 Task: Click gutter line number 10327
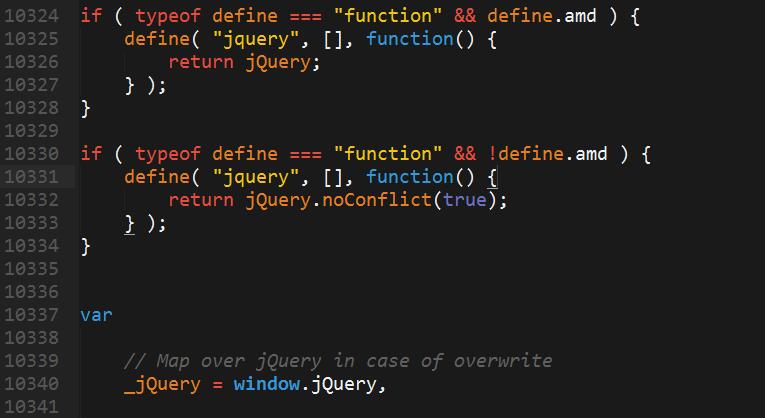32,85
